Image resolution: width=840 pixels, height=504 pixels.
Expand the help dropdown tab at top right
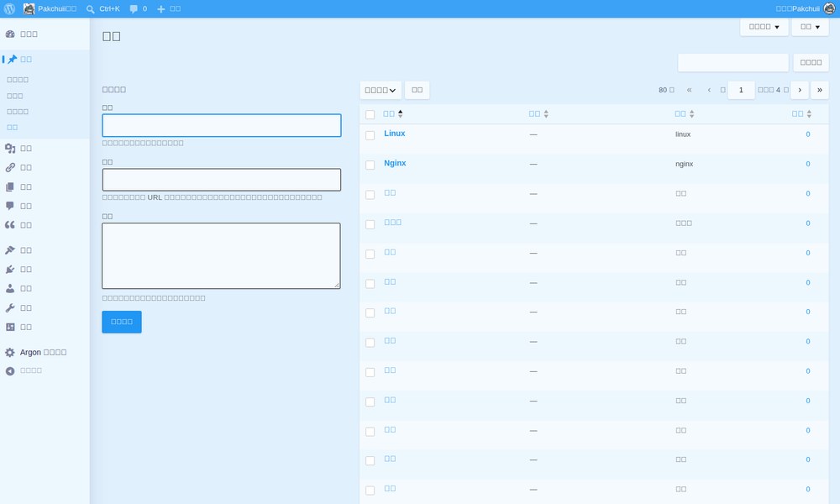click(810, 27)
